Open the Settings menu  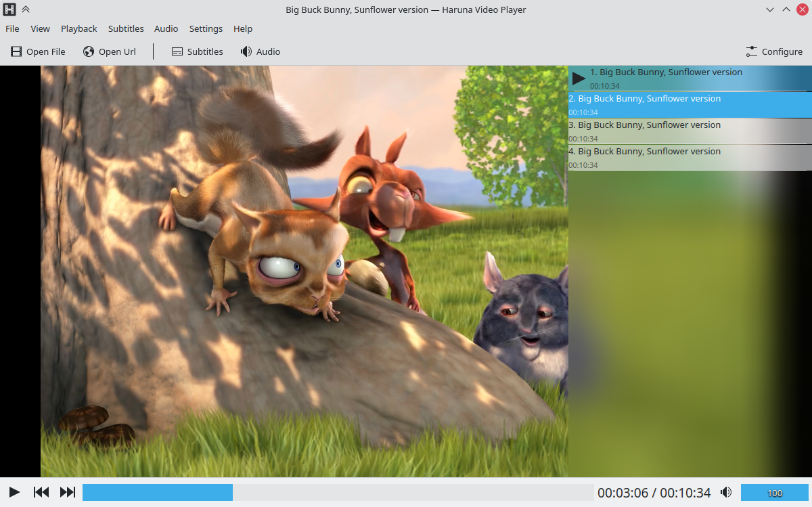[206, 28]
